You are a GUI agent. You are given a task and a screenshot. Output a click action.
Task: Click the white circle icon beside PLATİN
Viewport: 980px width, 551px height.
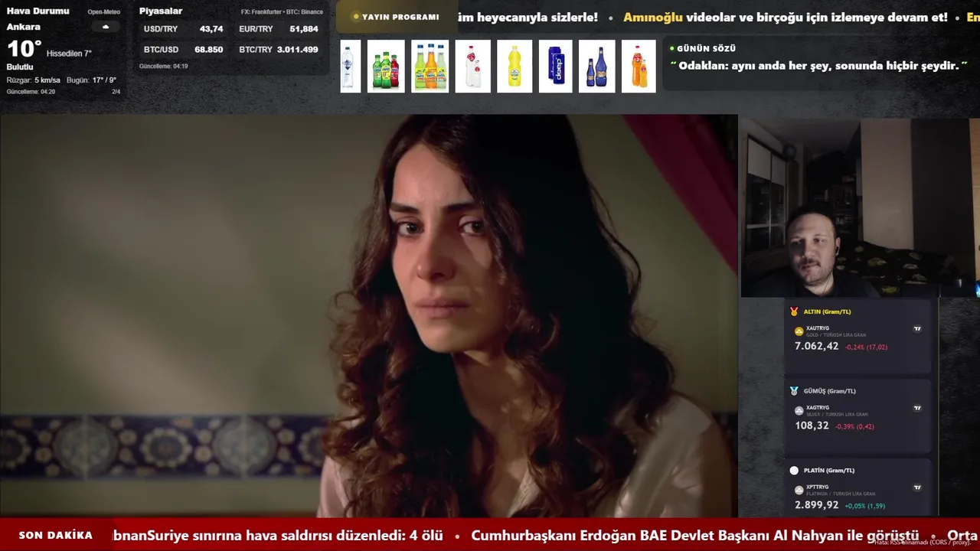click(x=794, y=471)
